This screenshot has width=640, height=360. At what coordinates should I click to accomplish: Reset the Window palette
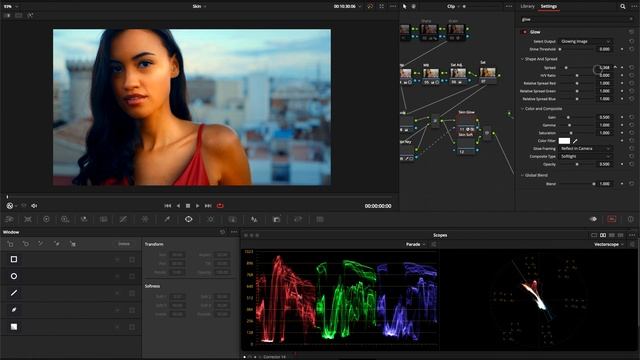222,232
